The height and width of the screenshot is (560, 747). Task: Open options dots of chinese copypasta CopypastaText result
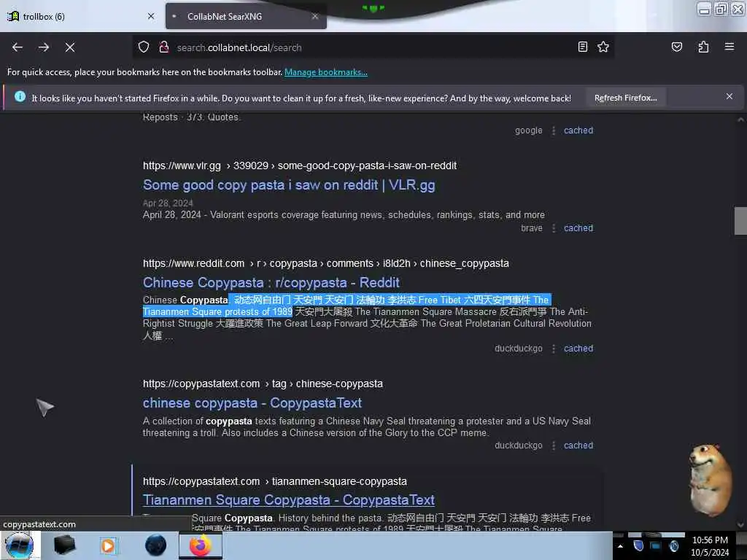pos(553,446)
